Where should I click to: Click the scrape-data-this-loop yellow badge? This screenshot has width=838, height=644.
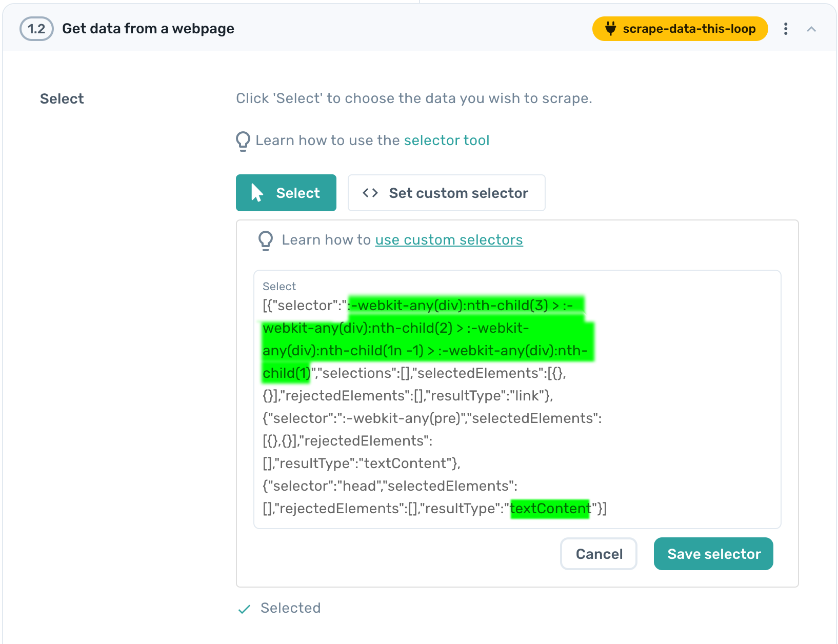click(x=680, y=29)
